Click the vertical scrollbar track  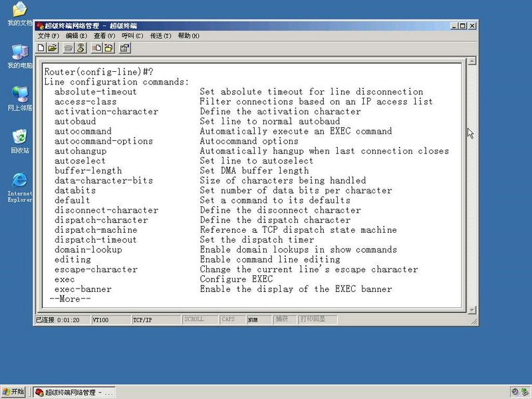pos(471,186)
